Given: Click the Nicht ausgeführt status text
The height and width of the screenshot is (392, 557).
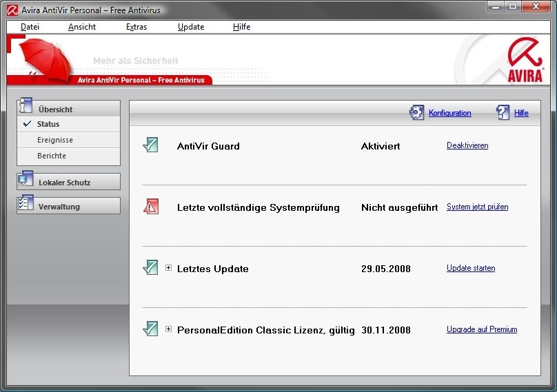Looking at the screenshot, I should pos(399,208).
